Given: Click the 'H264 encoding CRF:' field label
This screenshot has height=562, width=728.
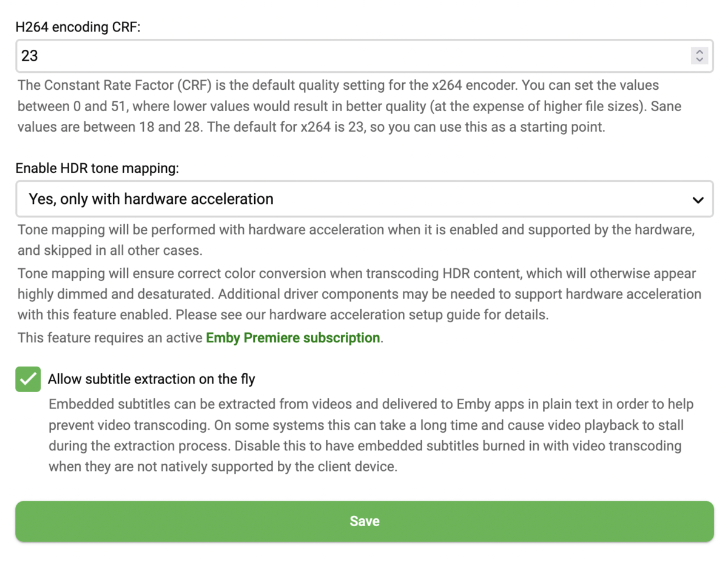Looking at the screenshot, I should pyautogui.click(x=78, y=28).
